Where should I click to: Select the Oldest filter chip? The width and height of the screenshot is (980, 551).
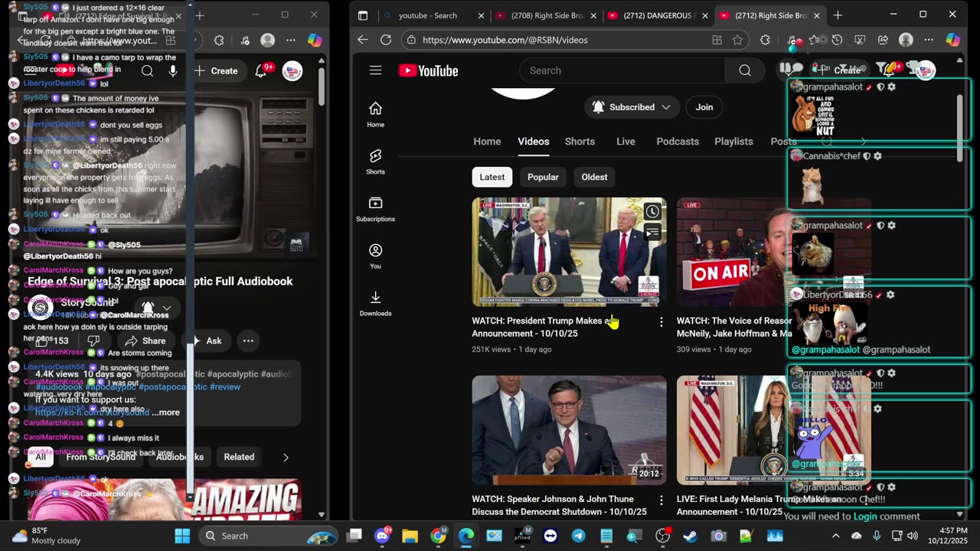[594, 177]
